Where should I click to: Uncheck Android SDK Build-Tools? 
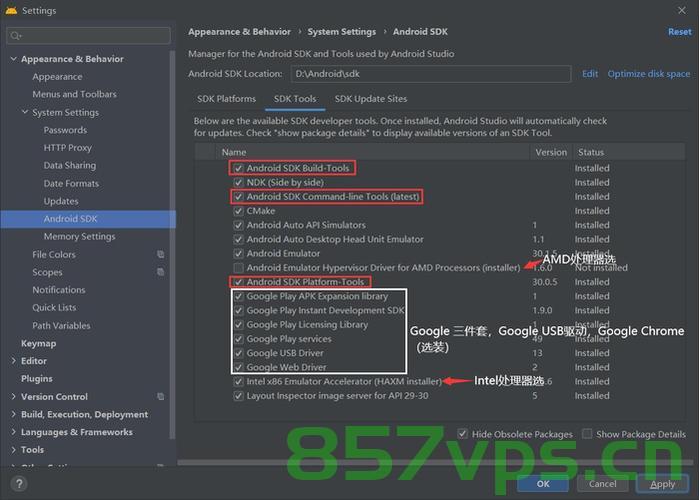(x=238, y=168)
